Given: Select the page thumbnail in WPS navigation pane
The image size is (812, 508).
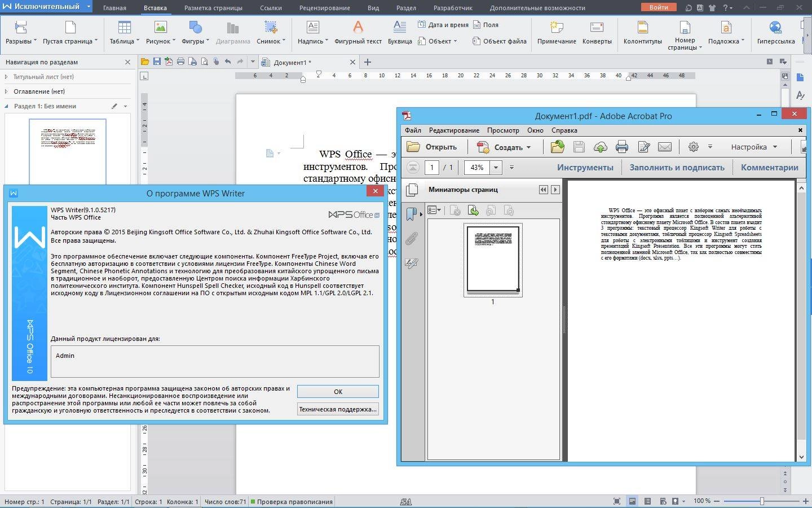Looking at the screenshot, I should tap(68, 151).
